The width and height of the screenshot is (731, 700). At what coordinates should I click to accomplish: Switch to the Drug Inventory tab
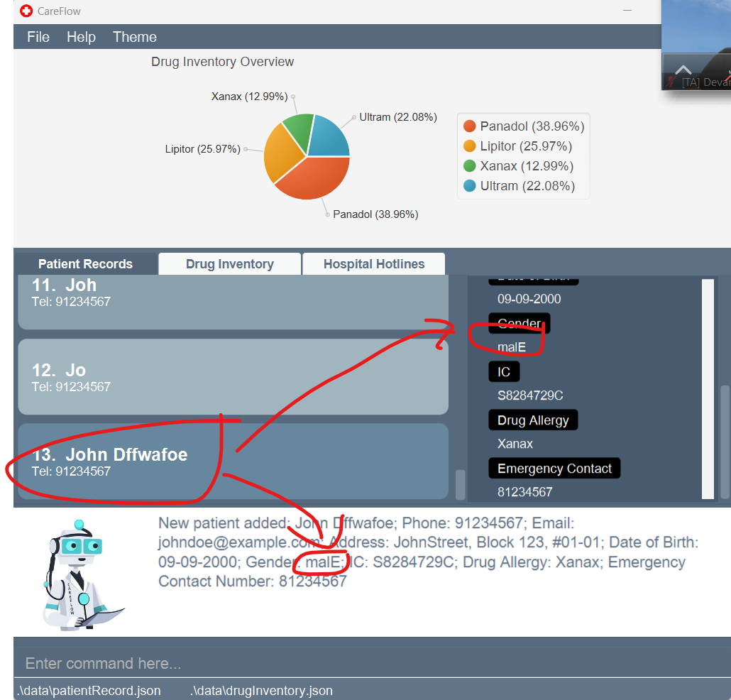pos(230,264)
